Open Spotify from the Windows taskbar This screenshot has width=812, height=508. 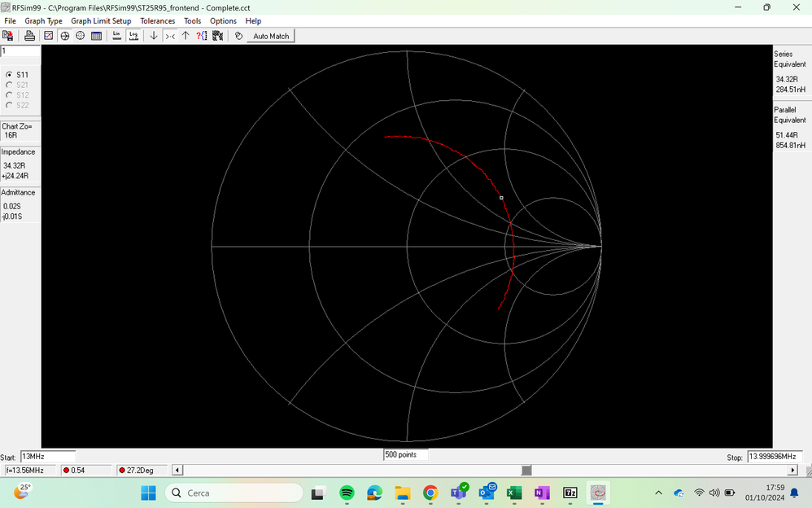(x=347, y=493)
